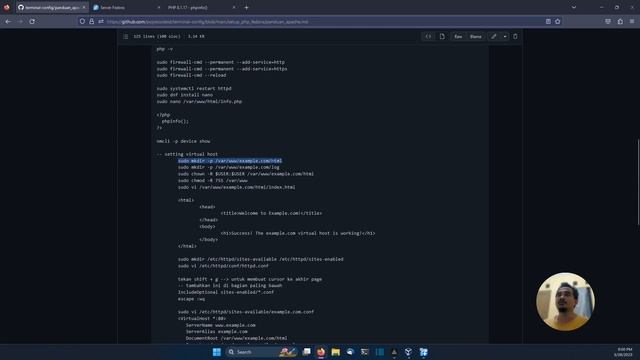Click the taskbar Search box
640x360 pixels.
pos(260,352)
